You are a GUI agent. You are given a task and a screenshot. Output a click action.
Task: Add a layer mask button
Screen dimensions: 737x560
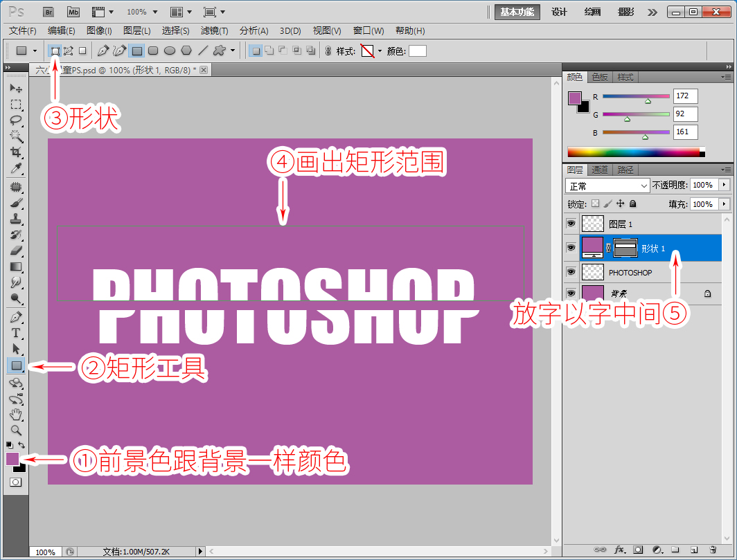(x=638, y=550)
